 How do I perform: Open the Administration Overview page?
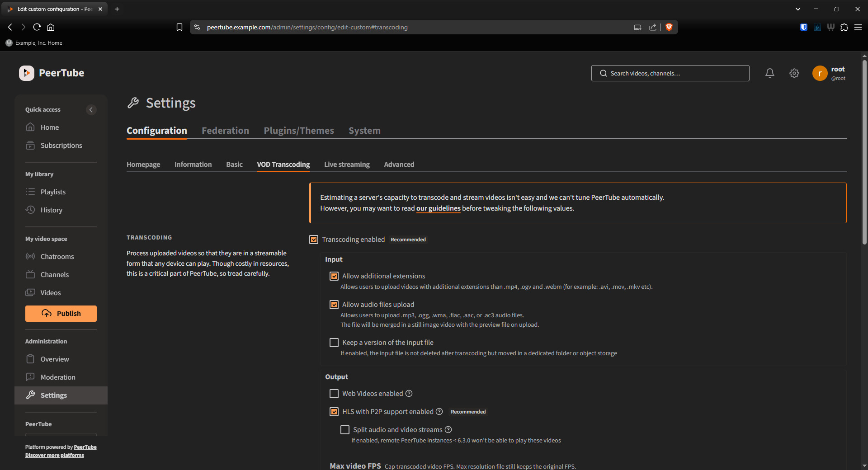coord(54,359)
